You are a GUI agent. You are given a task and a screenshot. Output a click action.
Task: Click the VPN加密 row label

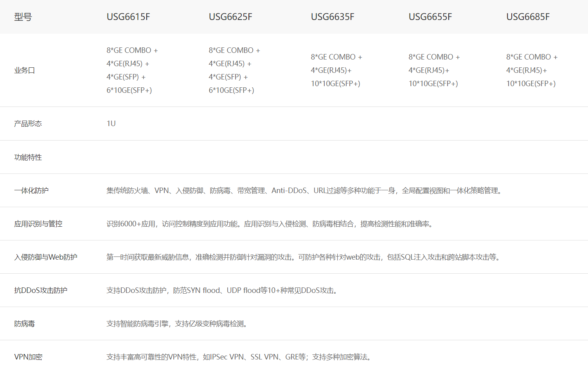[x=28, y=357]
